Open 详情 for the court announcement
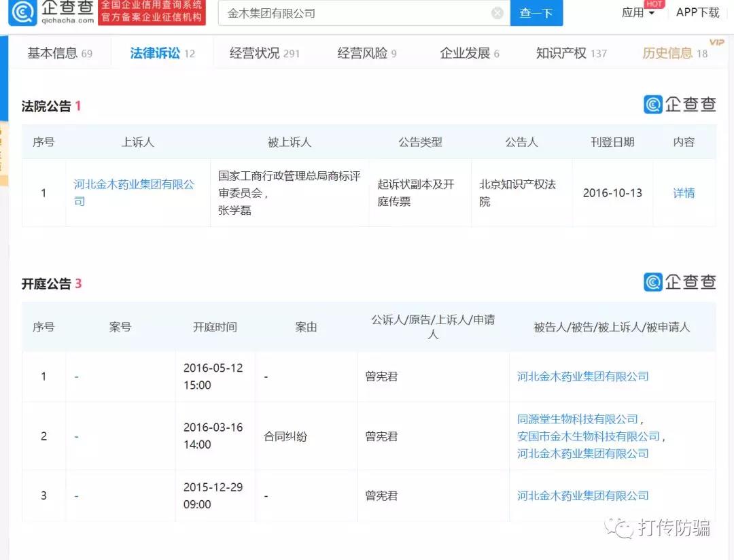 coord(684,193)
